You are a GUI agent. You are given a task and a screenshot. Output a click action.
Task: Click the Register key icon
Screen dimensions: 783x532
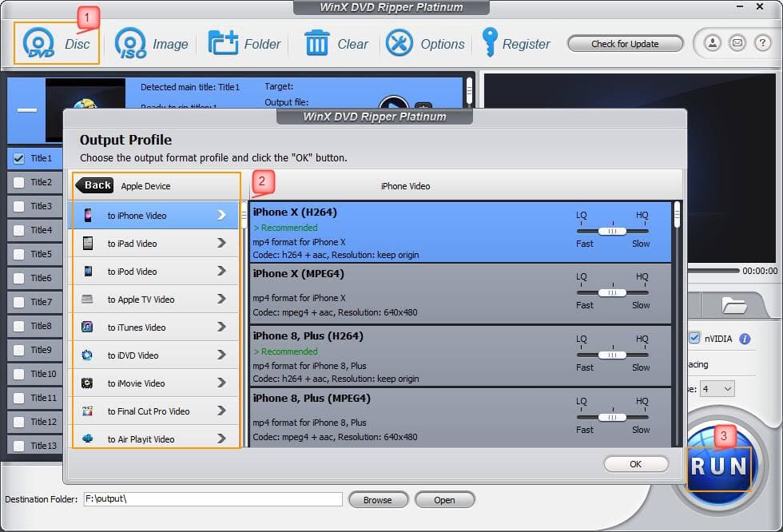coord(489,42)
